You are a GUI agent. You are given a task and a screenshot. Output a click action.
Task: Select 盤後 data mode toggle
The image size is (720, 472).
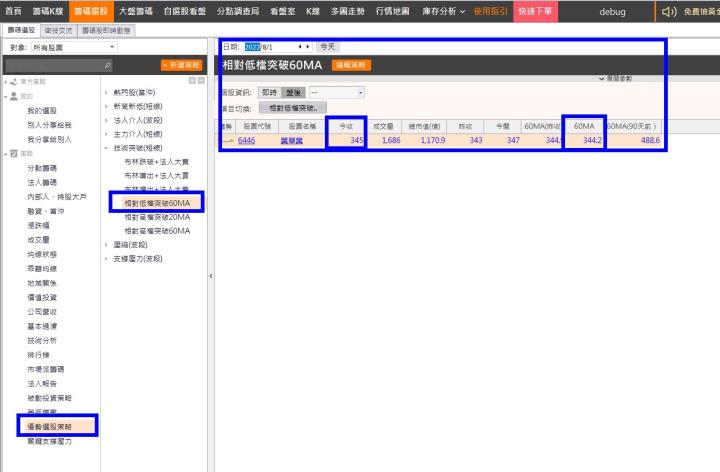click(x=293, y=93)
